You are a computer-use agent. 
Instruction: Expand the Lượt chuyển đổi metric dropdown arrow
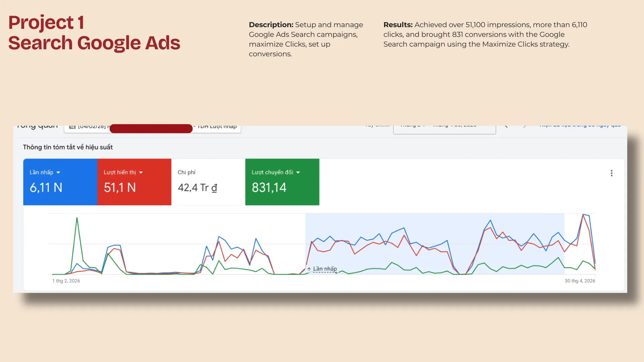tap(298, 173)
